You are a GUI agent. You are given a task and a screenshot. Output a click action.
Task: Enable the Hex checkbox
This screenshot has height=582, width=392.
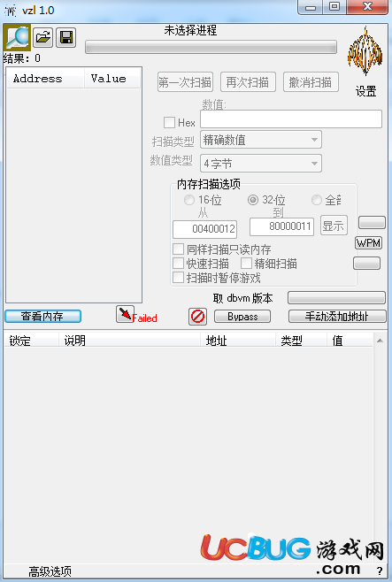pyautogui.click(x=169, y=122)
